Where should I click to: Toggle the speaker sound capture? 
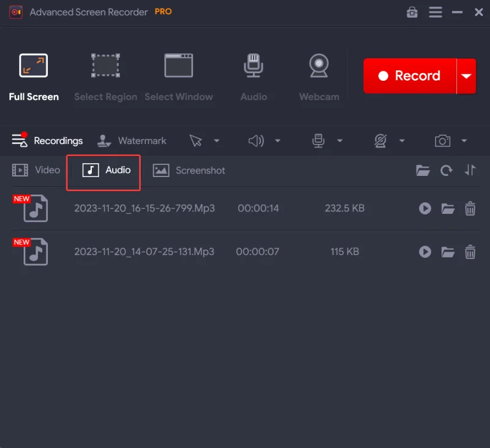pos(257,140)
